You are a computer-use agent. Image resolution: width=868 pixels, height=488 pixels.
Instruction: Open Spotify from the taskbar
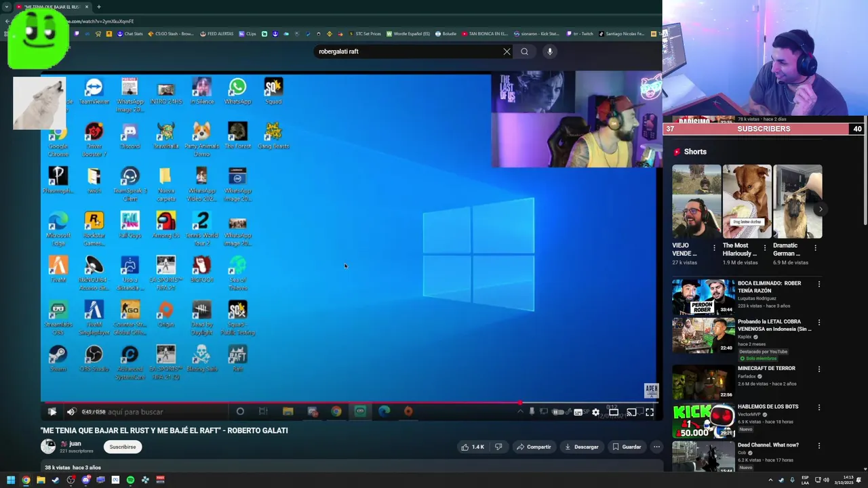(130, 480)
